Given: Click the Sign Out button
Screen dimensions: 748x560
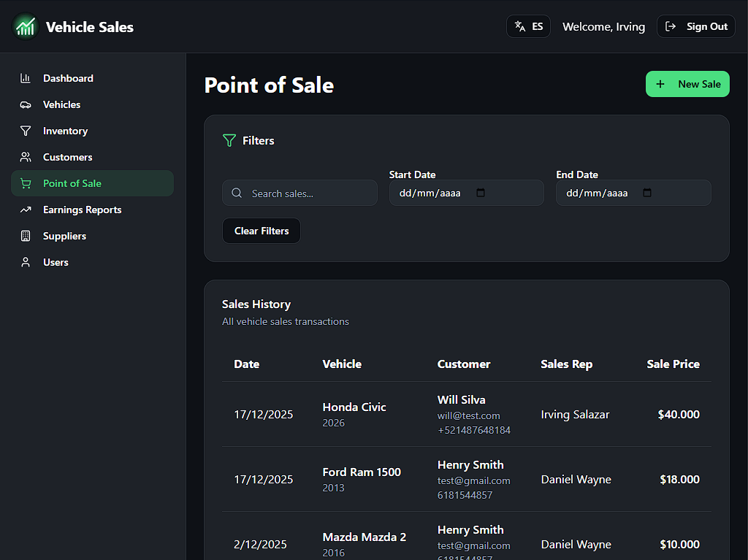Looking at the screenshot, I should point(696,26).
